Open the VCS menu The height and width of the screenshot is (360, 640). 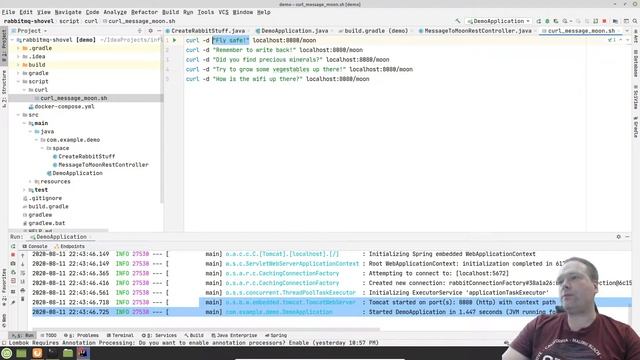[x=223, y=12]
